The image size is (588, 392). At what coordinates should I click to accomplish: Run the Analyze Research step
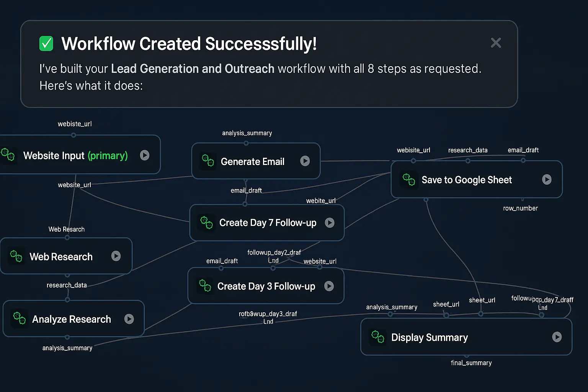pos(130,318)
